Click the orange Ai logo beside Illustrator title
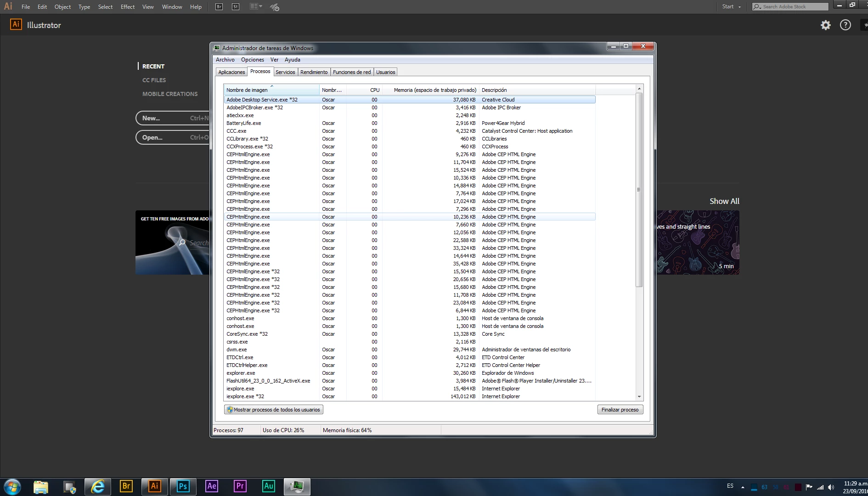This screenshot has width=868, height=496. tap(16, 24)
